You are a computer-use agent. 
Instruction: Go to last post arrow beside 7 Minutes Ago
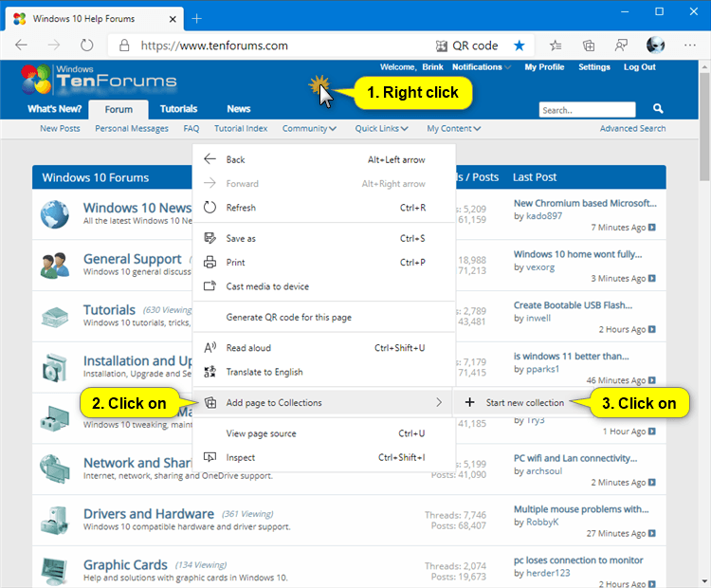coord(652,228)
